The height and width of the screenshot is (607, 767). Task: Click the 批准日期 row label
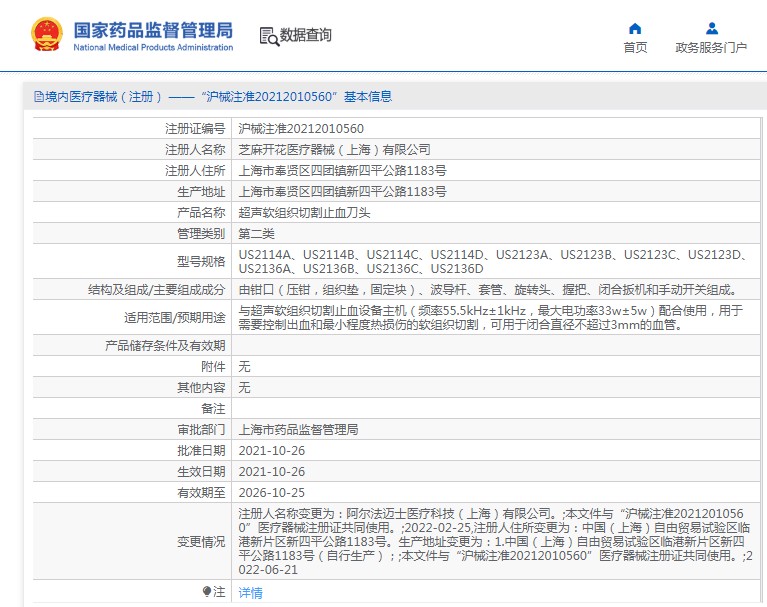(201, 451)
